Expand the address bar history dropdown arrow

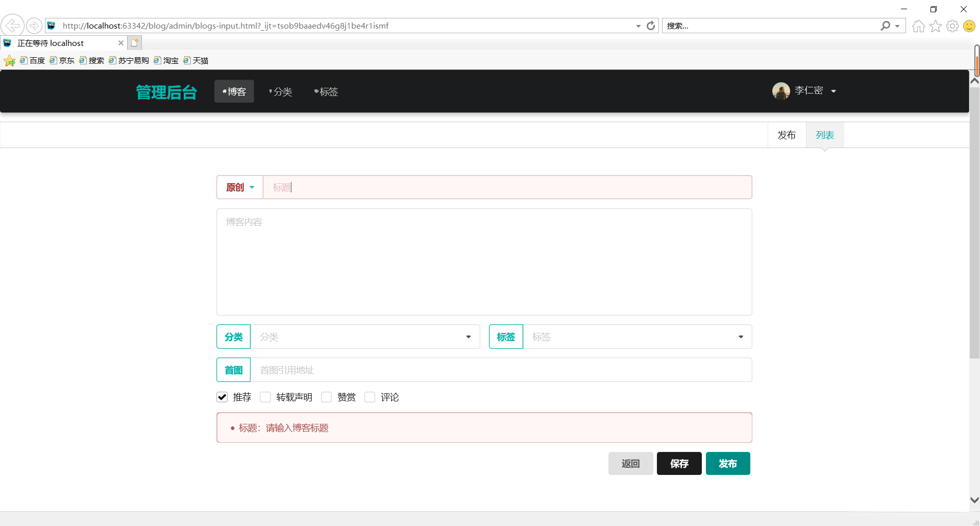coord(639,26)
